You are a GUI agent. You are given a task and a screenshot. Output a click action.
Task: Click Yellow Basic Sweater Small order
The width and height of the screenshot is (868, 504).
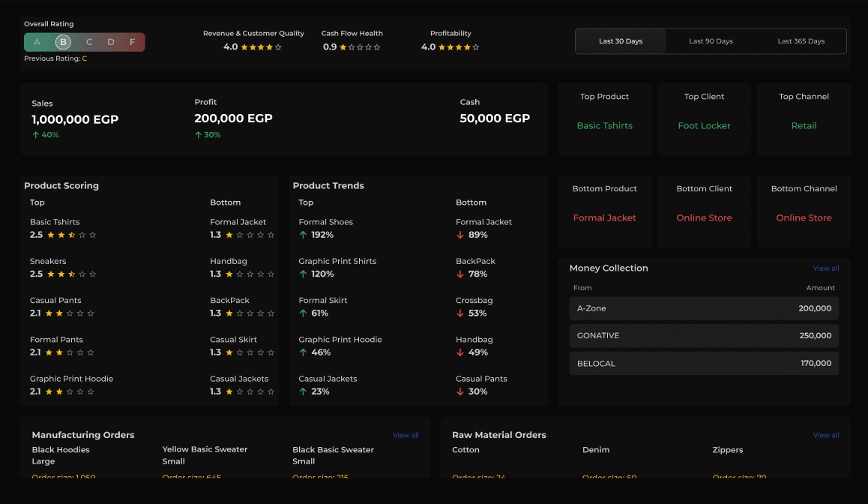tap(205, 462)
